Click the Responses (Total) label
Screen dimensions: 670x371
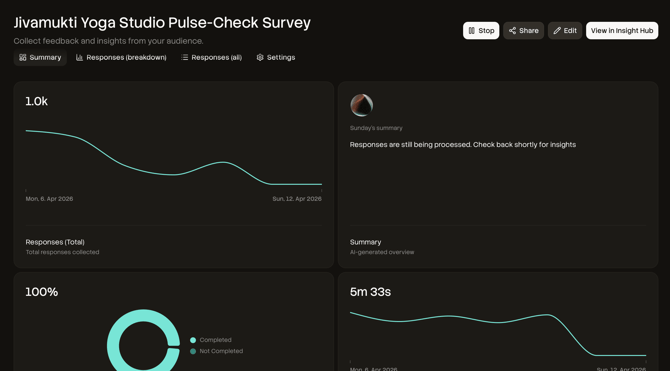click(x=55, y=242)
